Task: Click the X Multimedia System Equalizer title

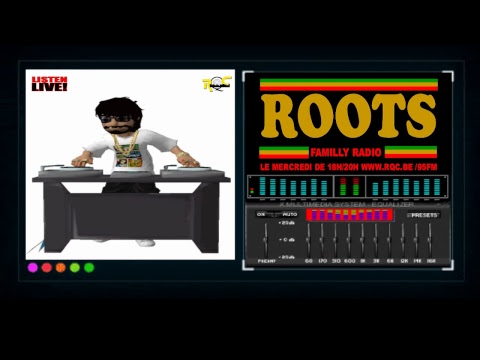Action: click(347, 204)
